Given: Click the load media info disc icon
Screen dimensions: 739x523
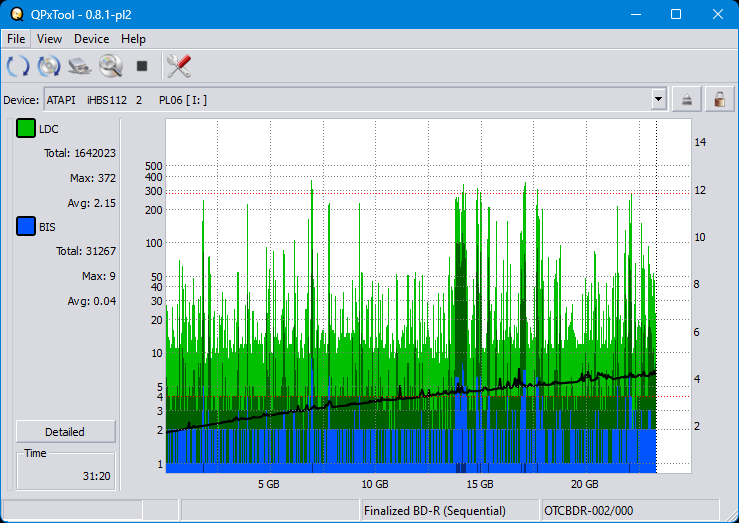Looking at the screenshot, I should click(49, 65).
